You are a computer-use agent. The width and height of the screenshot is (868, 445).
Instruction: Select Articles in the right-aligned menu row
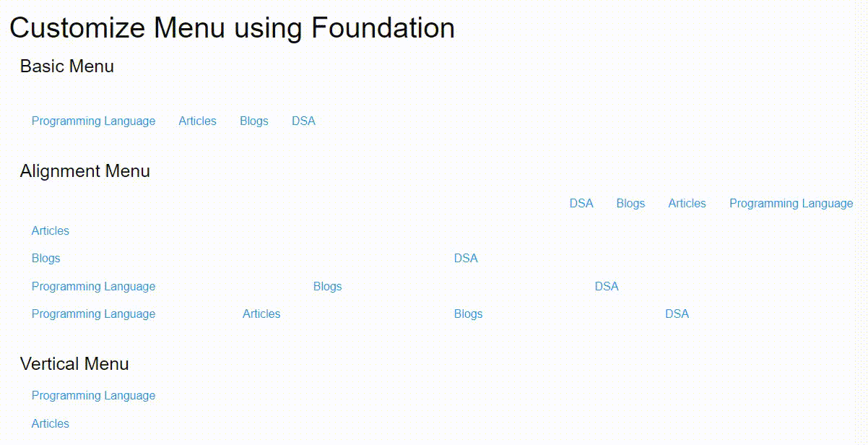point(687,204)
